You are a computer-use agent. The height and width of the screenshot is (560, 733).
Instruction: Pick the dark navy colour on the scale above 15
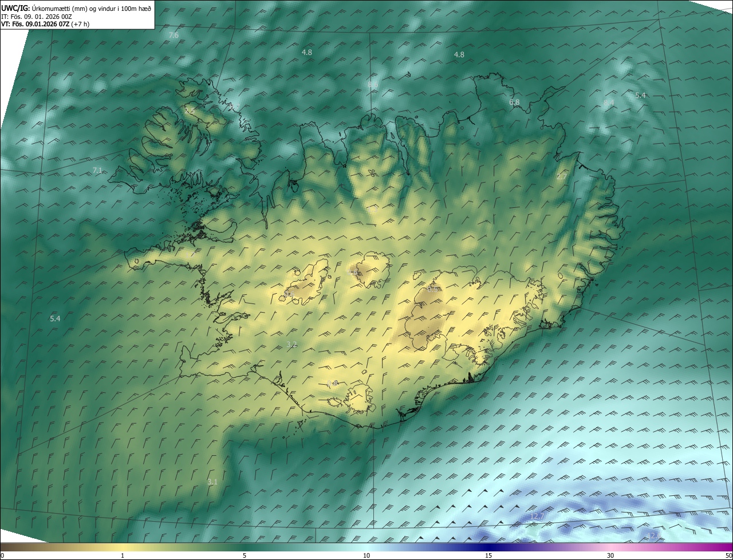point(488,547)
